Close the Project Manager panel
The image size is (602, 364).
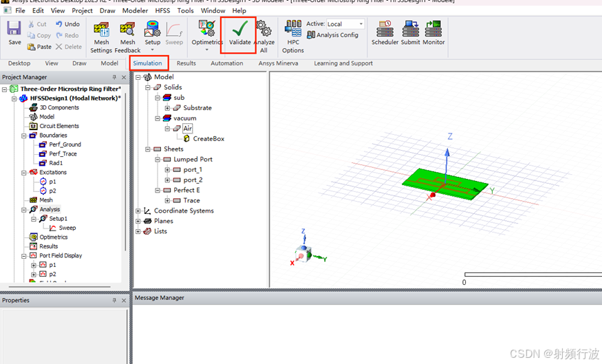click(124, 77)
